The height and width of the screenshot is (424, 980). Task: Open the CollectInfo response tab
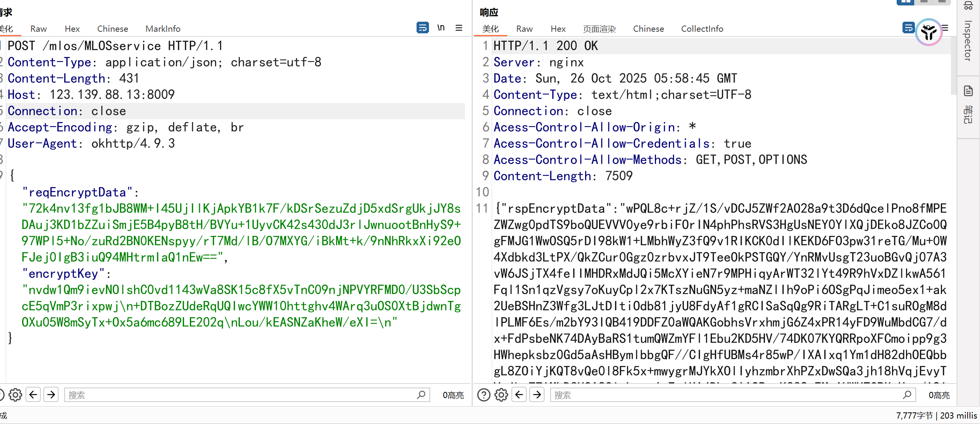coord(702,29)
